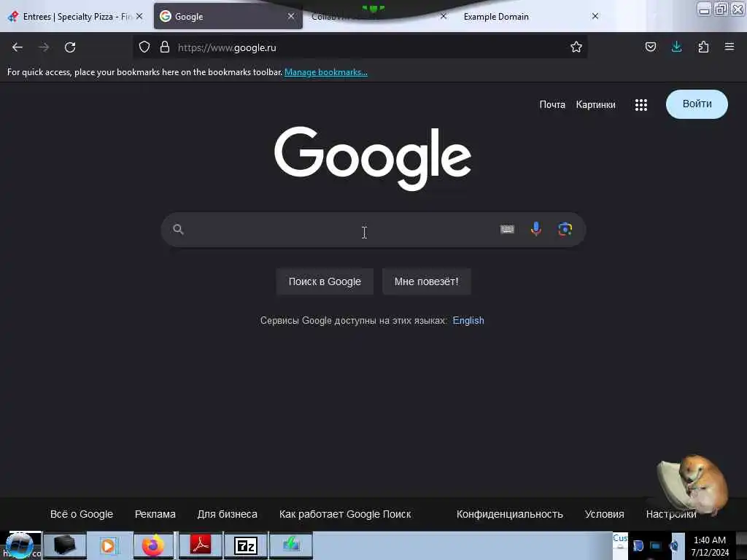Click the forward navigation arrow

click(x=44, y=47)
